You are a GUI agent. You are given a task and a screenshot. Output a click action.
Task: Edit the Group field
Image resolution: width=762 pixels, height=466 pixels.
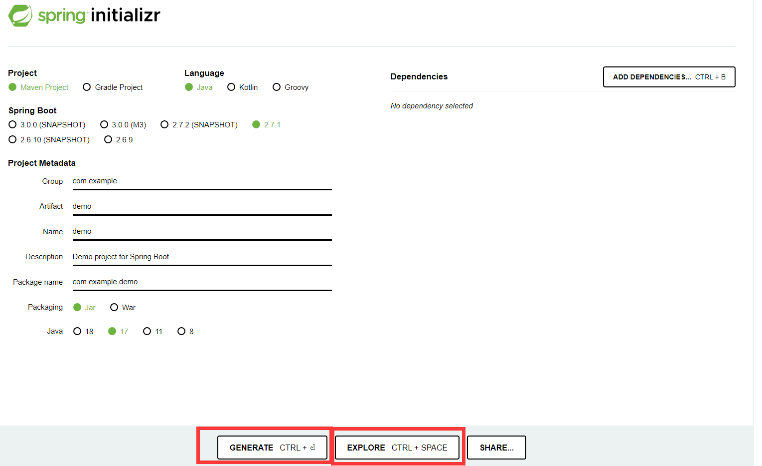coord(202,181)
